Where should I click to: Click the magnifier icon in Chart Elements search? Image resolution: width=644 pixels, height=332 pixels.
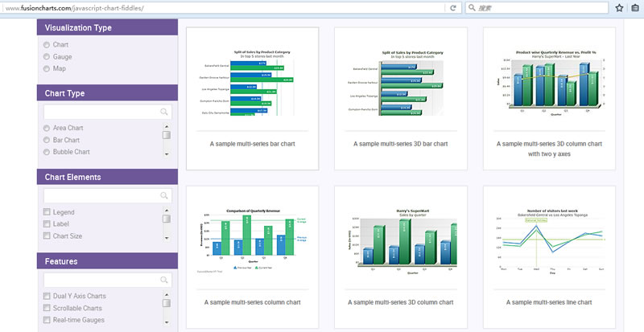point(164,195)
